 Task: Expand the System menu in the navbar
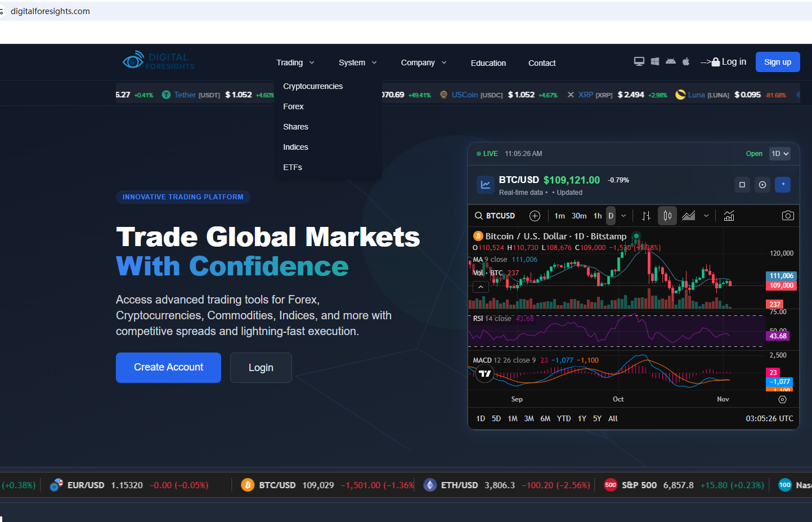coord(358,63)
